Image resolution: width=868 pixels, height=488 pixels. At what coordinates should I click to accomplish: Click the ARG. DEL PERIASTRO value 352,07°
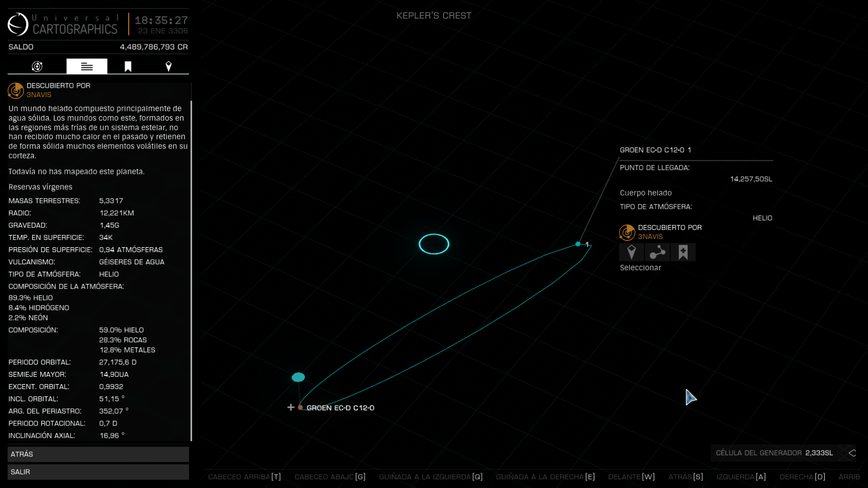click(x=114, y=411)
